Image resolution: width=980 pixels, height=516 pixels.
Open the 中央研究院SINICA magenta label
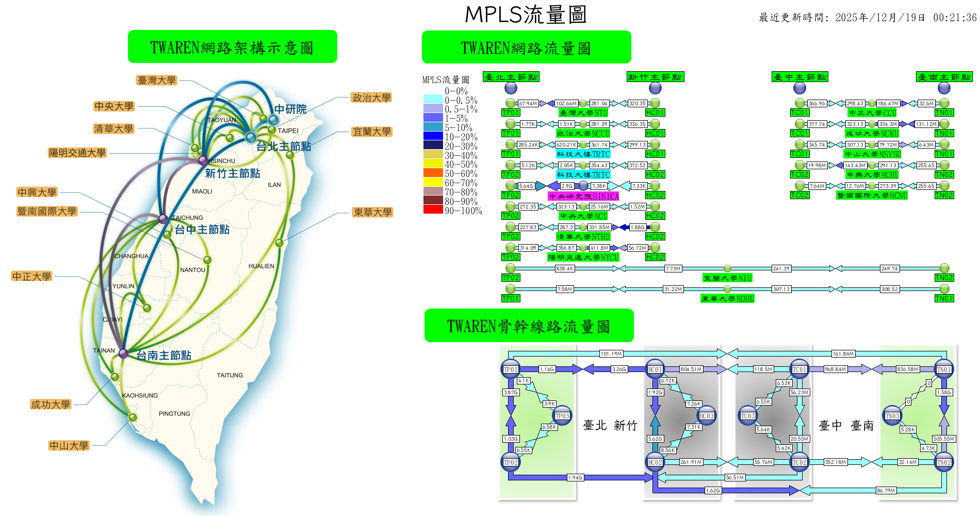(583, 196)
